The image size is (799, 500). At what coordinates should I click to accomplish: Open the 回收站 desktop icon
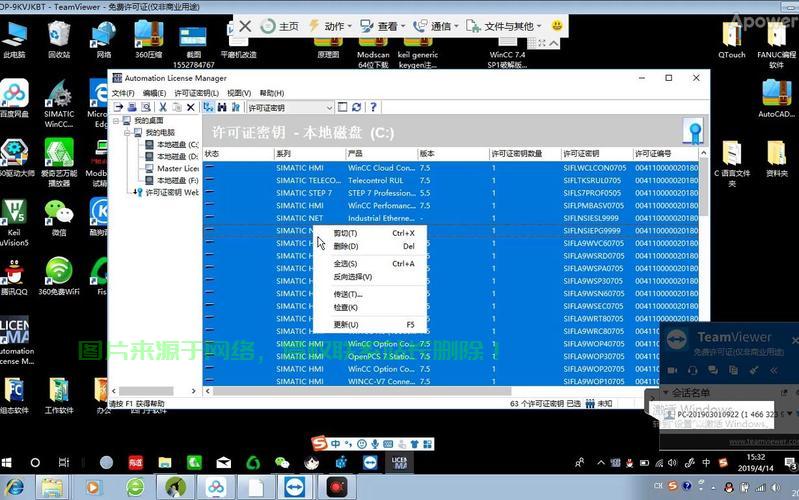(59, 40)
